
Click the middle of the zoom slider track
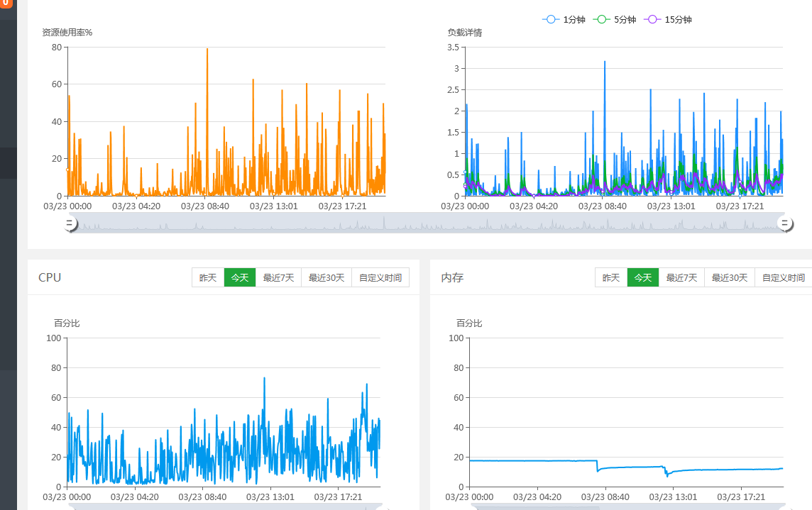coord(427,223)
